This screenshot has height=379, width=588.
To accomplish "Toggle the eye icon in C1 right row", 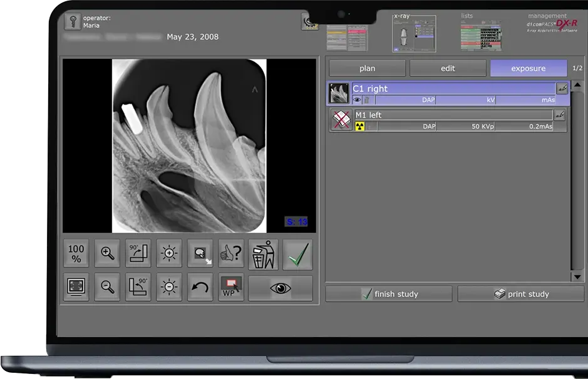I will pyautogui.click(x=357, y=100).
